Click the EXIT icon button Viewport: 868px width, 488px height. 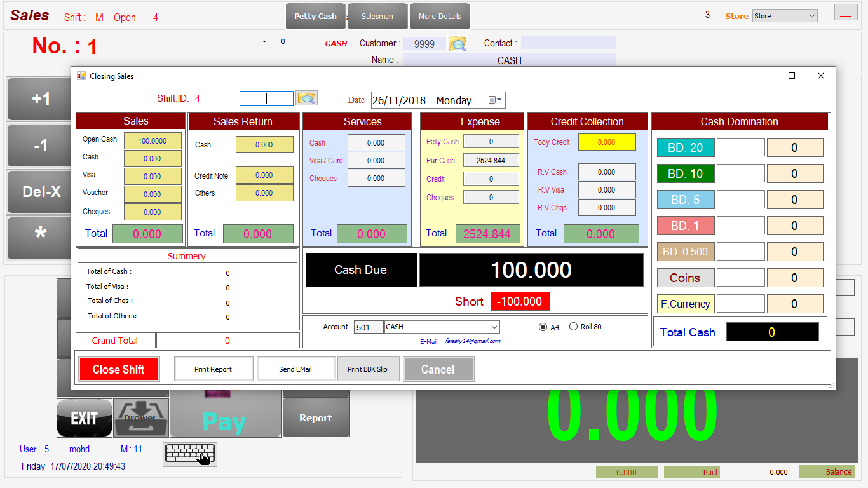(x=84, y=417)
